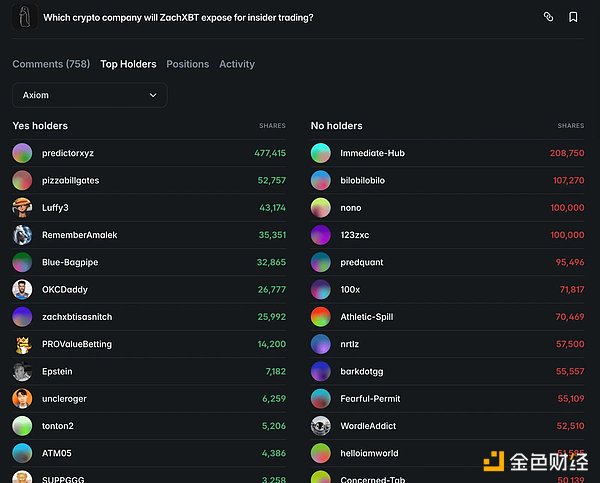Click the Athletic-Spill username
600x483 pixels.
pos(366,317)
